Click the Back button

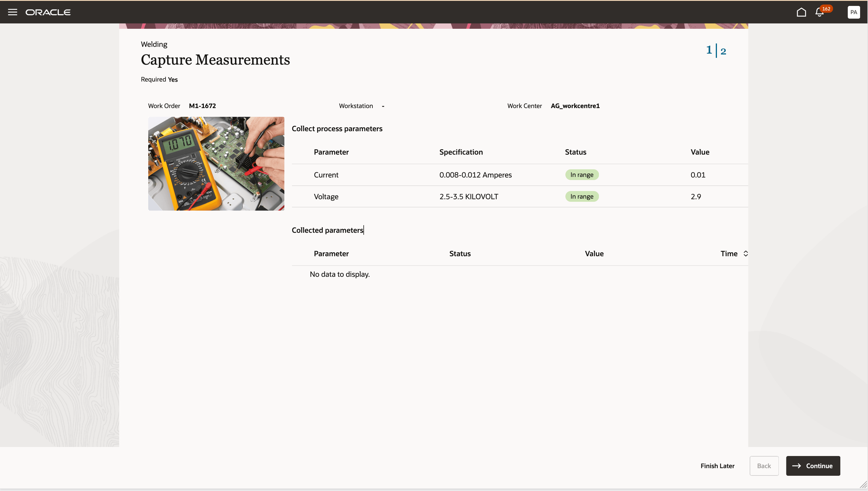(764, 466)
